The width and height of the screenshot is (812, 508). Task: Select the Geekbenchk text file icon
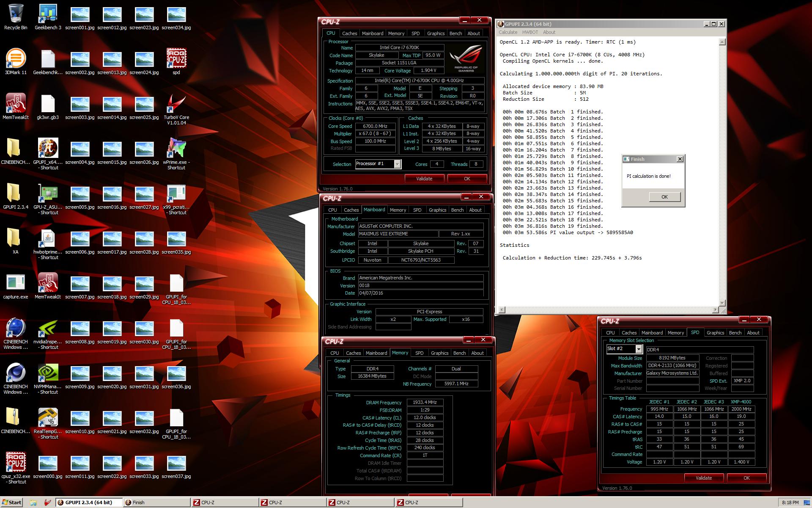pyautogui.click(x=48, y=62)
